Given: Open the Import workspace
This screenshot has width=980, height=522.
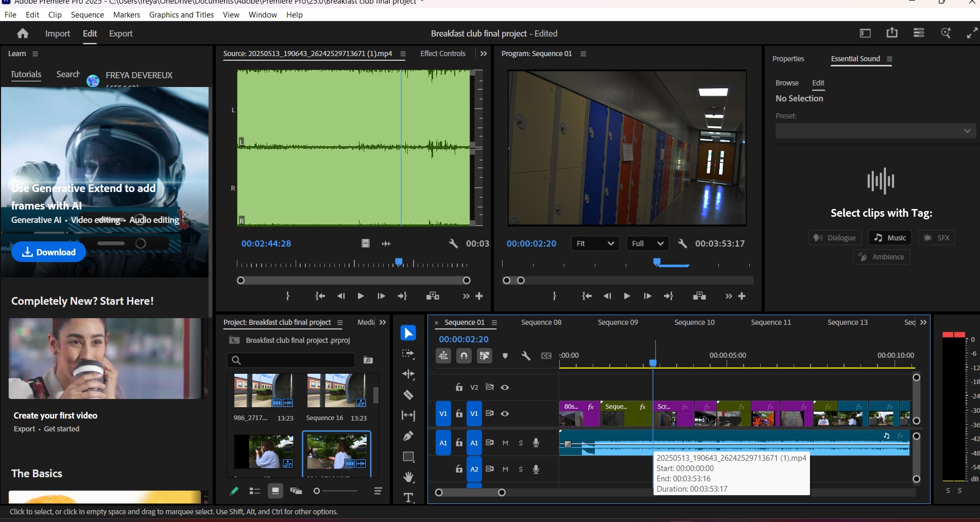Looking at the screenshot, I should (57, 33).
